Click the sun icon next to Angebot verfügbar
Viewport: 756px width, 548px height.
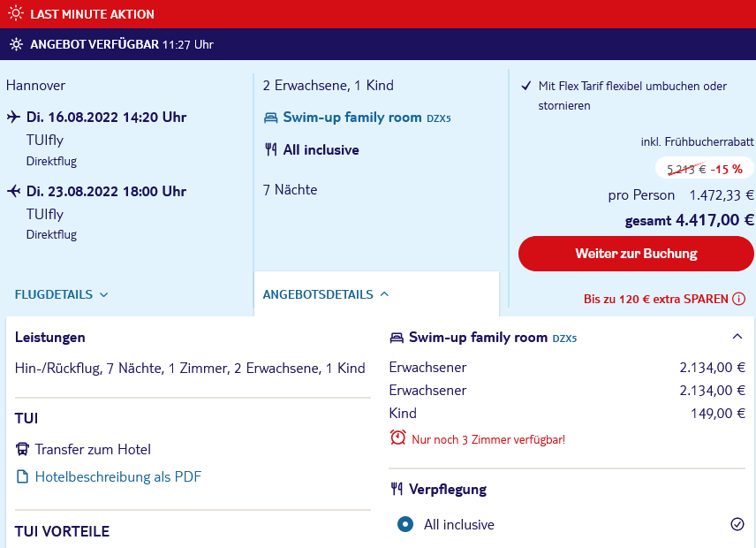click(16, 44)
